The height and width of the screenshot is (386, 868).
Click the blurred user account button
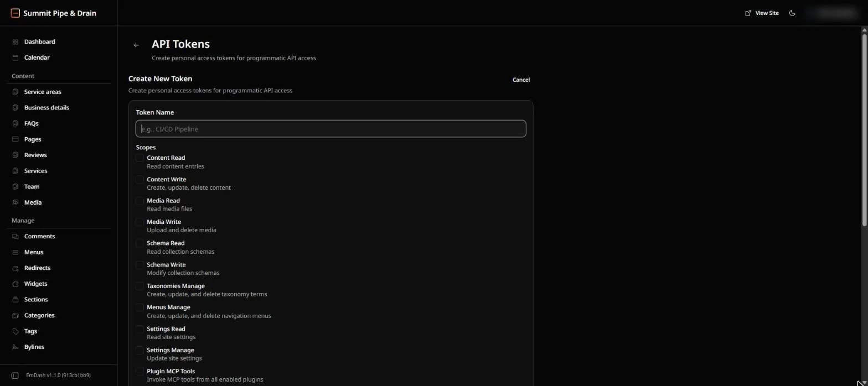(832, 13)
